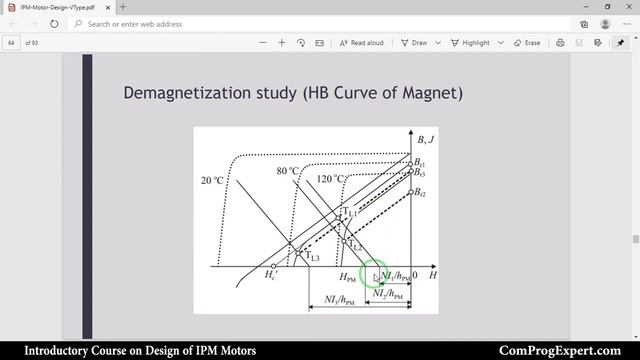This screenshot has height=360, width=640.
Task: Select the Erase tool
Action: coord(527,43)
